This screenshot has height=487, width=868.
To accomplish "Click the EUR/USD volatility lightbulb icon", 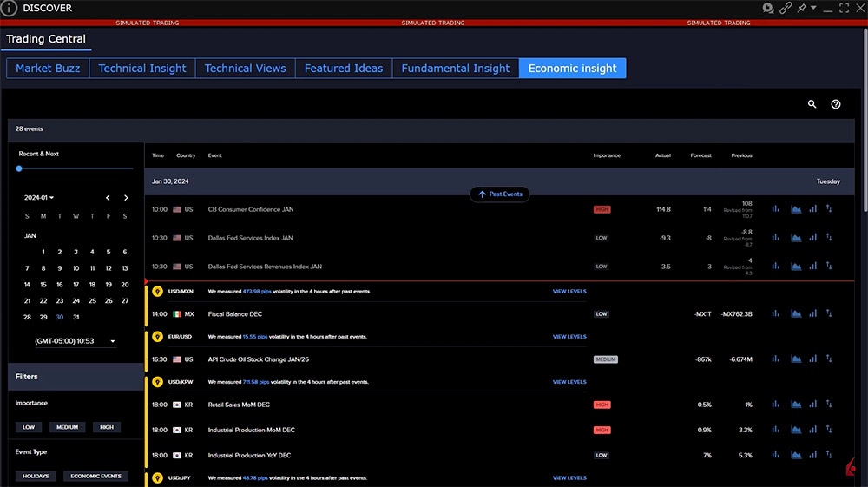I will (158, 337).
